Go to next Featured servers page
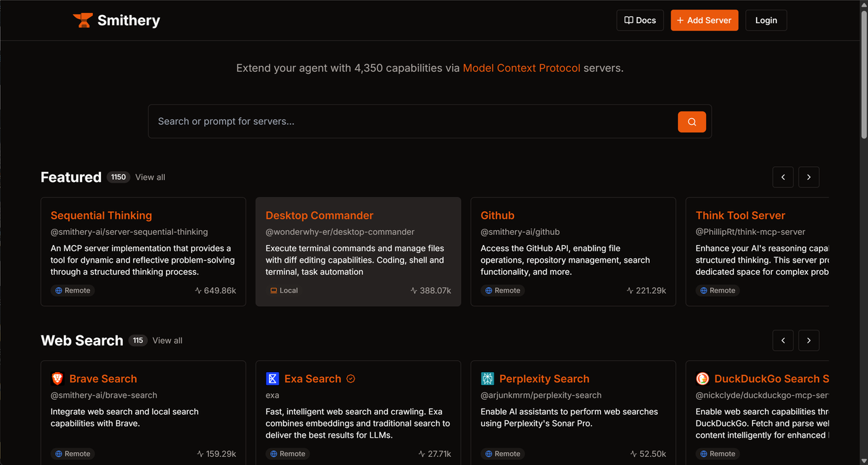Image resolution: width=868 pixels, height=465 pixels. click(x=809, y=177)
